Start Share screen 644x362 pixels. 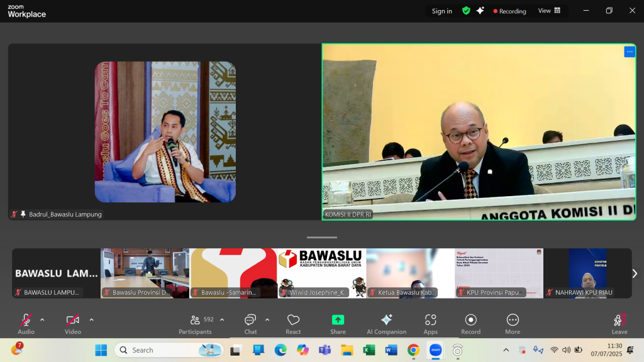point(338,324)
